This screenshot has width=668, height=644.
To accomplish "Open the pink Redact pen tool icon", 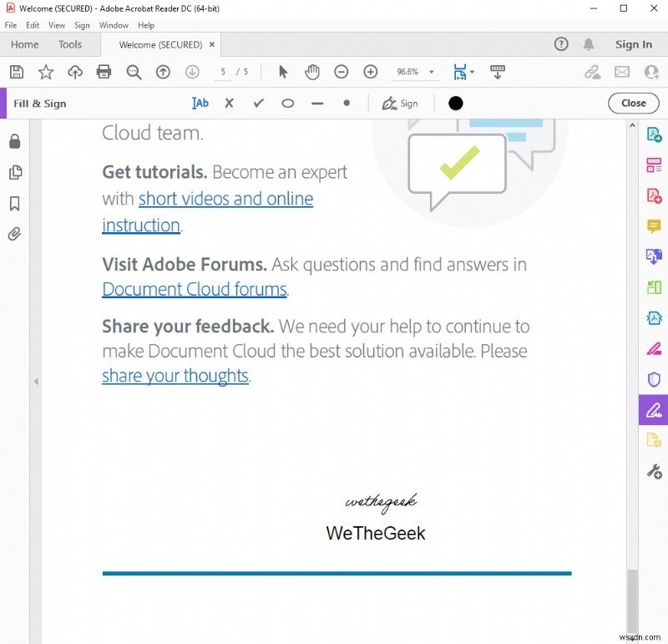I will pyautogui.click(x=654, y=348).
